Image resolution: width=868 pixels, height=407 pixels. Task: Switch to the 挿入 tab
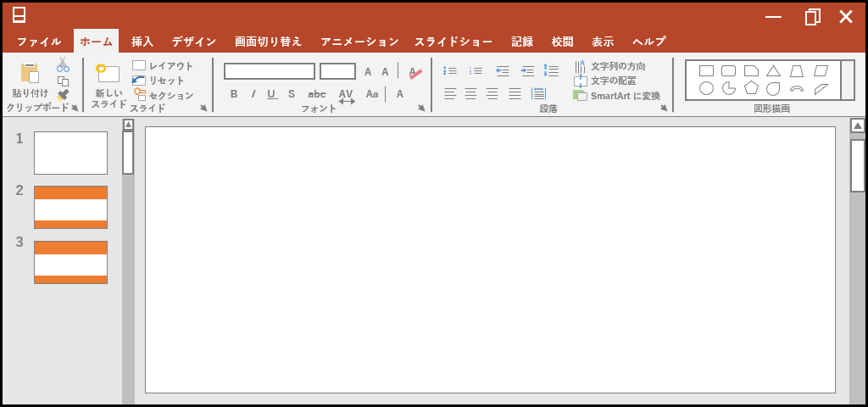142,42
